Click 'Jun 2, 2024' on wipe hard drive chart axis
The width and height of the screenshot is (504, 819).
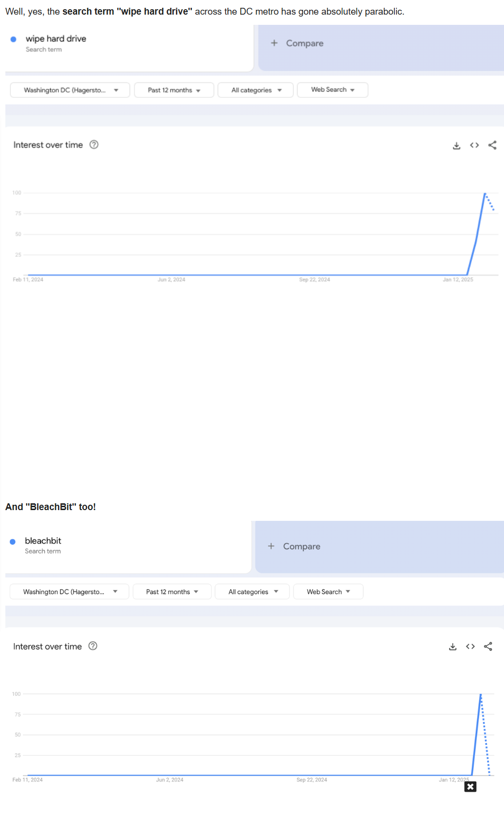point(171,280)
